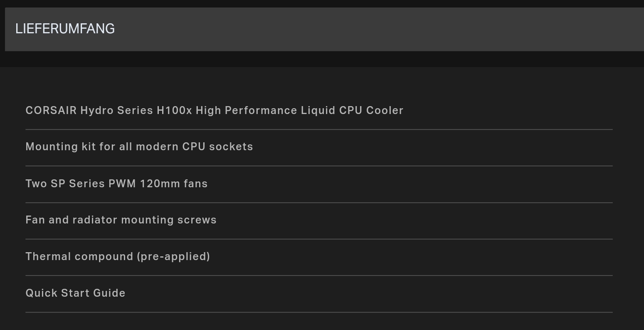This screenshot has width=644, height=330.
Task: Click the word PWM in fans entry
Action: pos(122,184)
